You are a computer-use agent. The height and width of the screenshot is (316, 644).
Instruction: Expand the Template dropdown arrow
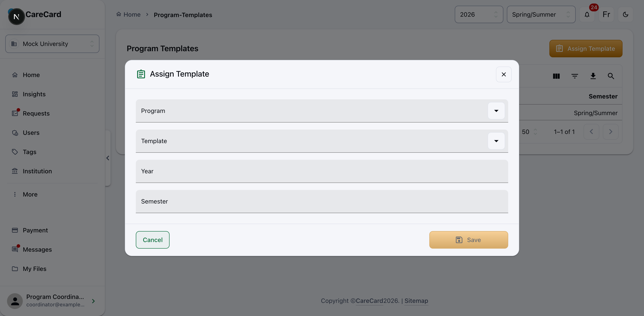(496, 141)
